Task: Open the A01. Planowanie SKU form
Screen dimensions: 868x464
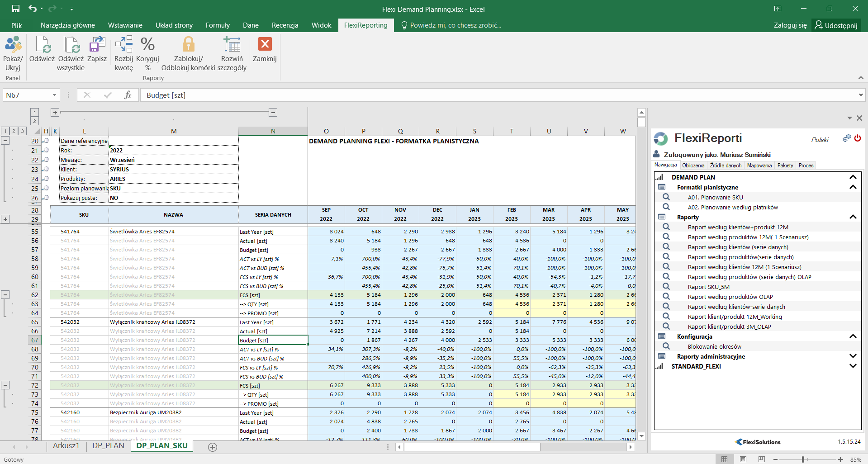Action: (x=715, y=197)
